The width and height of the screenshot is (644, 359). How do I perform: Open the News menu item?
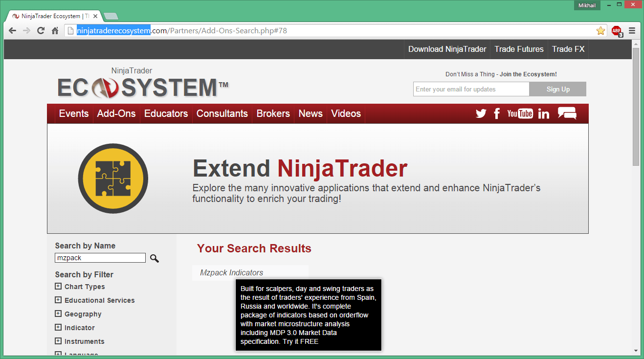click(x=311, y=113)
